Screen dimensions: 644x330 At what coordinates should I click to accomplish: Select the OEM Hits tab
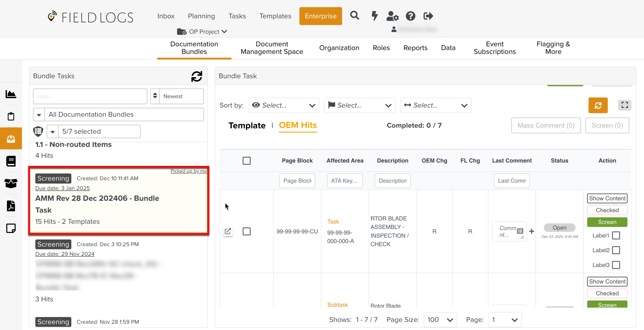coord(298,125)
